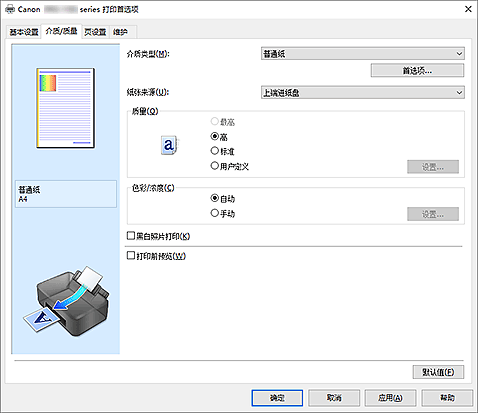Click the page preview thumbnail
Screen dimensions: 478x413
[x=66, y=108]
